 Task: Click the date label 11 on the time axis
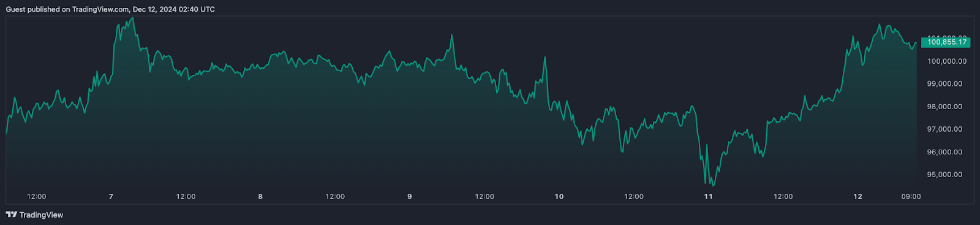pos(709,197)
